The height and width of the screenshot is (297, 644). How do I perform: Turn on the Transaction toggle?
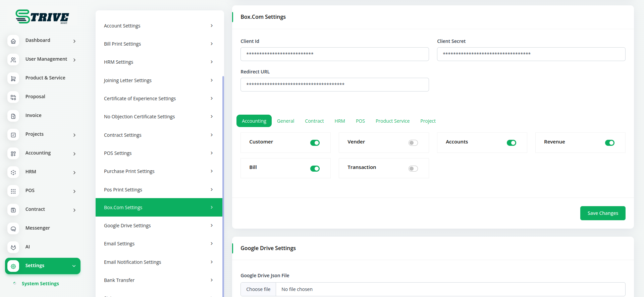(x=413, y=169)
